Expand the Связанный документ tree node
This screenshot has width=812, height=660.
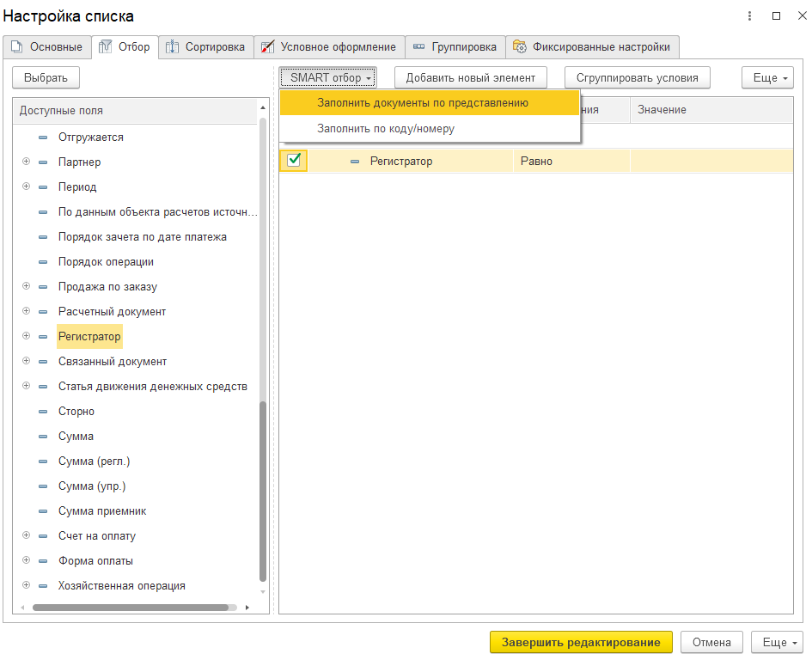26,361
